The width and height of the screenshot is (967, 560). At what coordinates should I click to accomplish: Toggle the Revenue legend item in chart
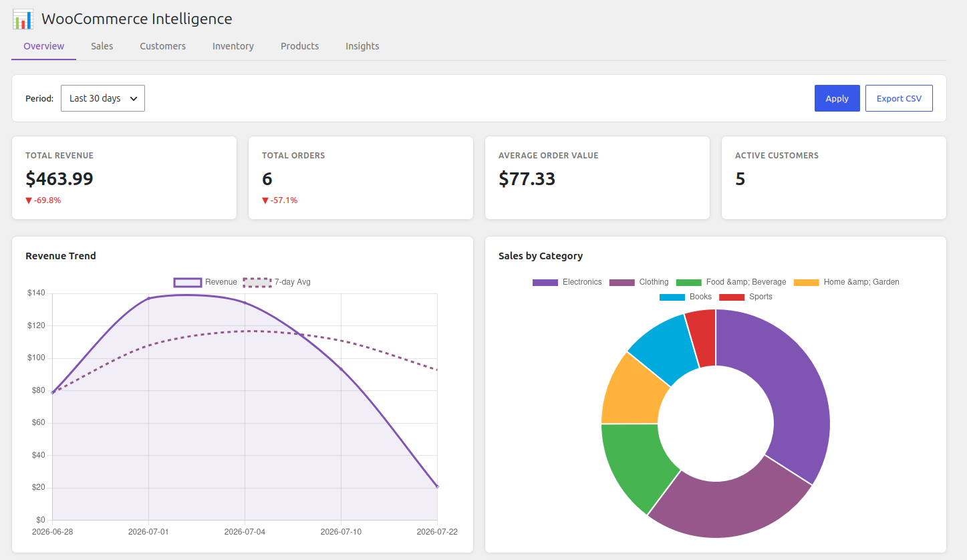click(x=206, y=282)
